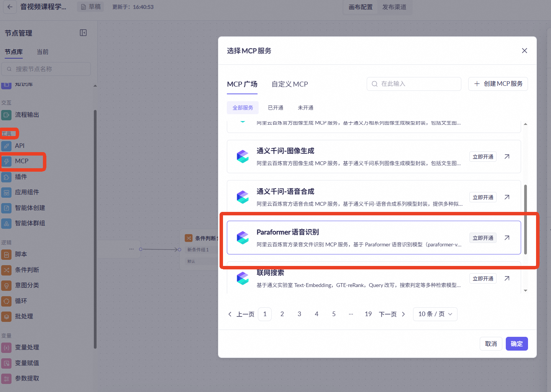Screen dimensions: 551x392
Task: Click the node panel vertical scrollbar
Action: [95, 229]
